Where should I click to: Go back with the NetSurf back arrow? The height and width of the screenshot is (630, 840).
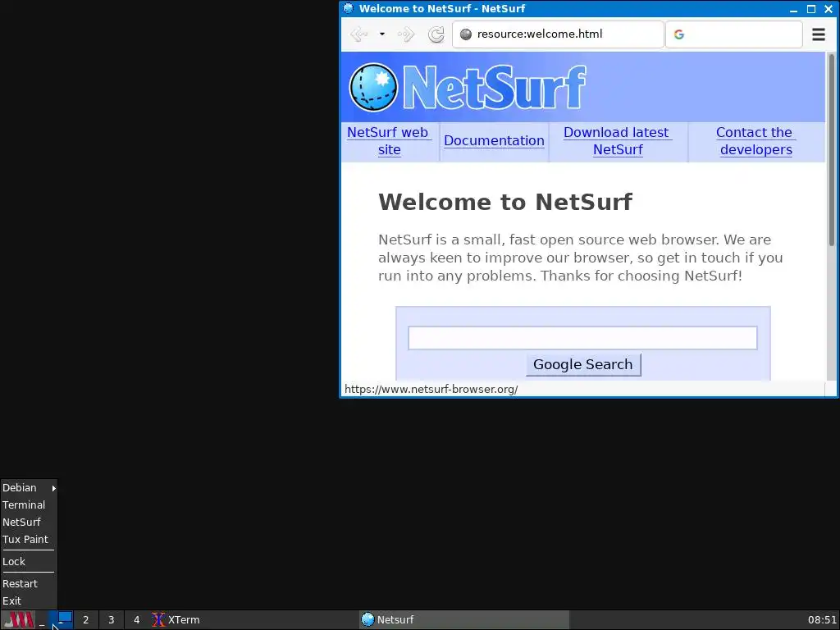[x=358, y=34]
